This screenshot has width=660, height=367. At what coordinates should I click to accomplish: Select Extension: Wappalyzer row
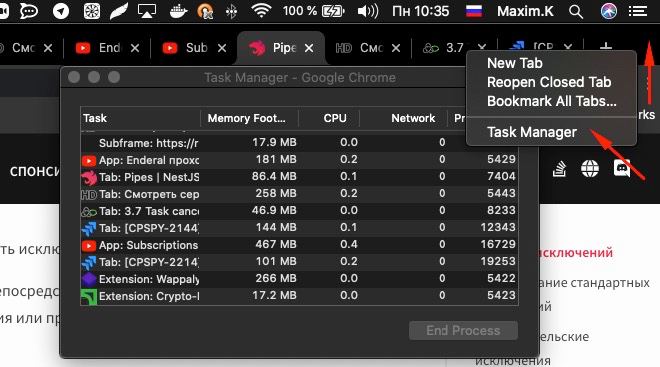(x=299, y=279)
